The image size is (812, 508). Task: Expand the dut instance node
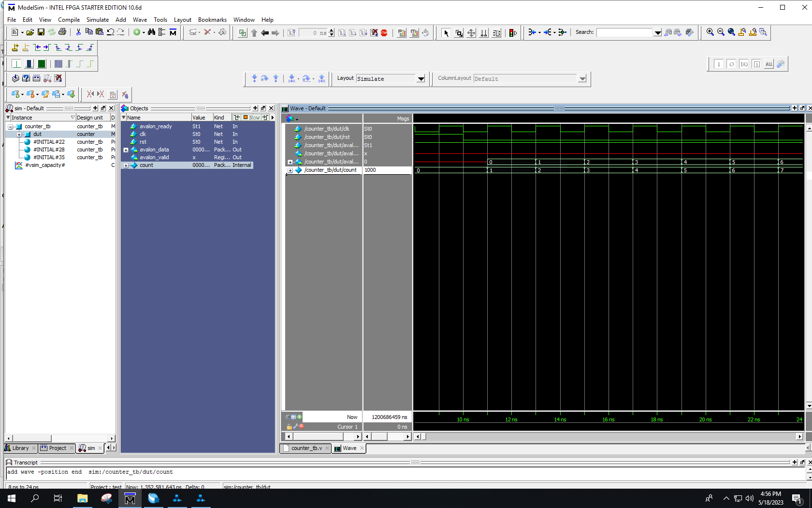pyautogui.click(x=19, y=134)
